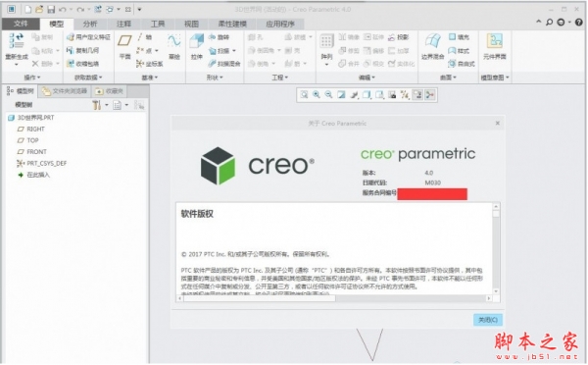Toggle datum display filters in graphics toolbar
Screen dimensions: 588x365
pyautogui.click(x=405, y=95)
